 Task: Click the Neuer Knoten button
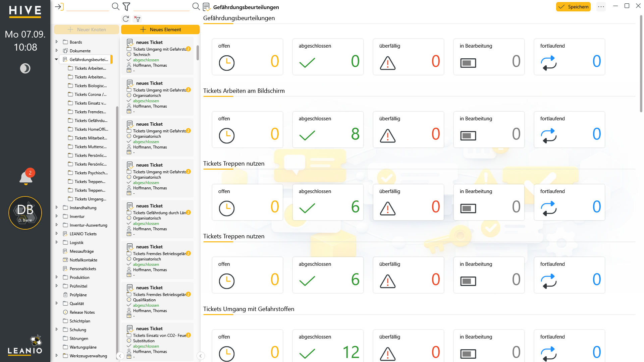pos(87,29)
